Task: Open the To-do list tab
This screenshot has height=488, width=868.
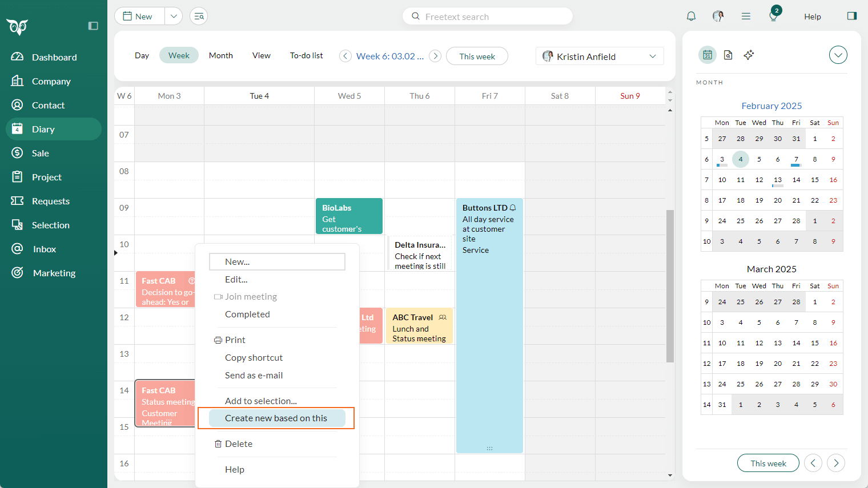Action: (x=307, y=55)
